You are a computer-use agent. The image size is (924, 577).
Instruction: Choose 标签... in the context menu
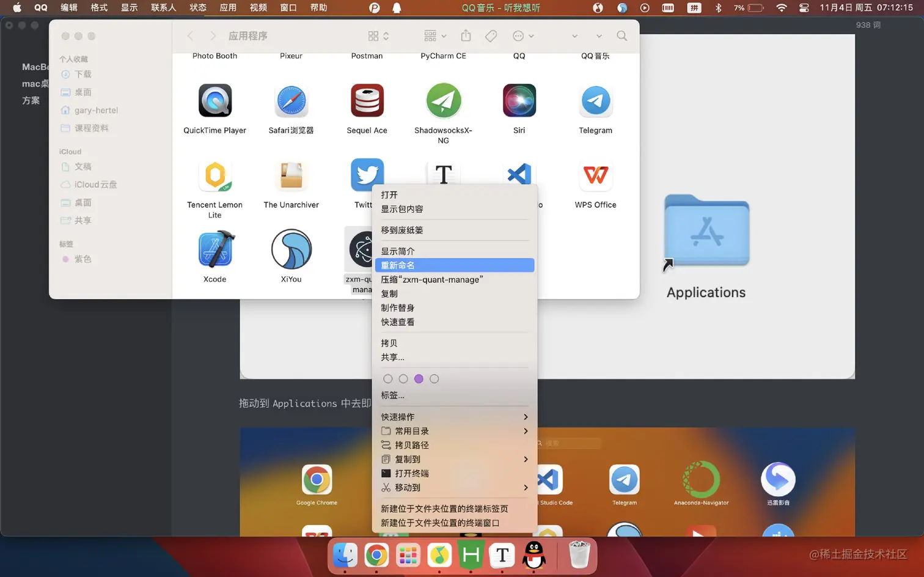click(x=454, y=395)
